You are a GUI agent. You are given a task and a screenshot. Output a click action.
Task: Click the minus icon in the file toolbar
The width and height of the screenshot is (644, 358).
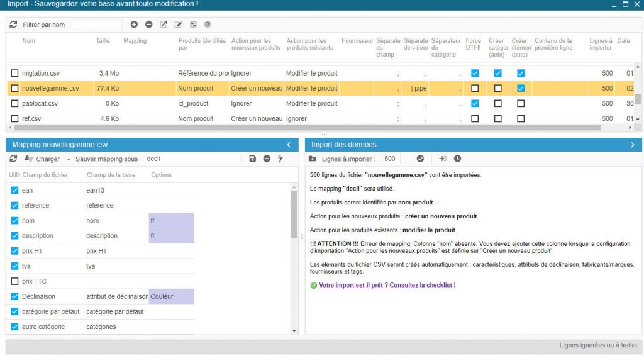coord(148,25)
